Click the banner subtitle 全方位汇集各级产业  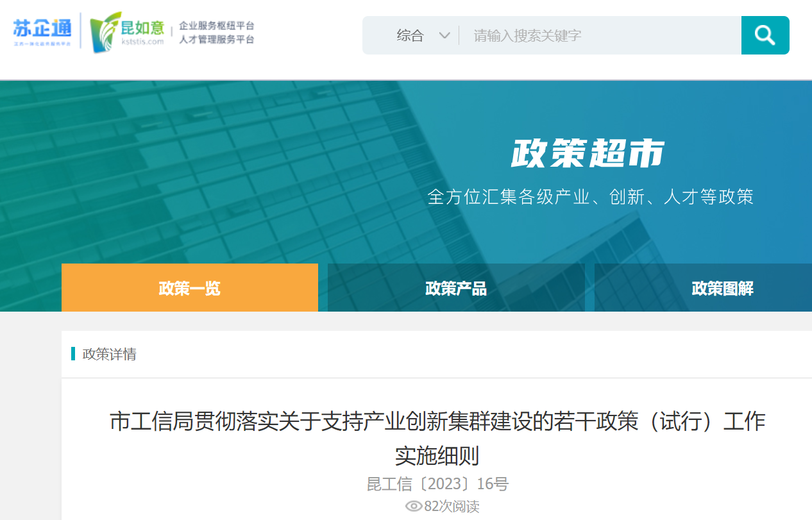590,196
